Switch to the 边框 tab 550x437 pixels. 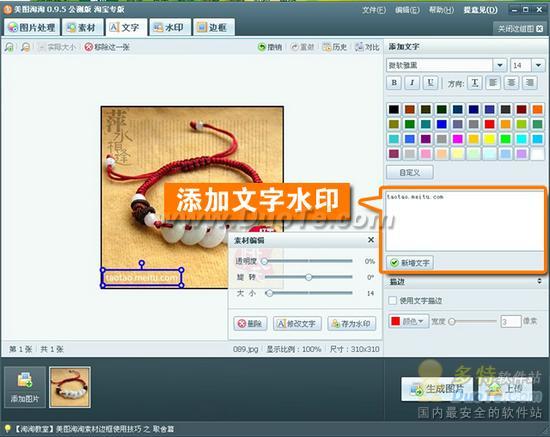coord(213,27)
